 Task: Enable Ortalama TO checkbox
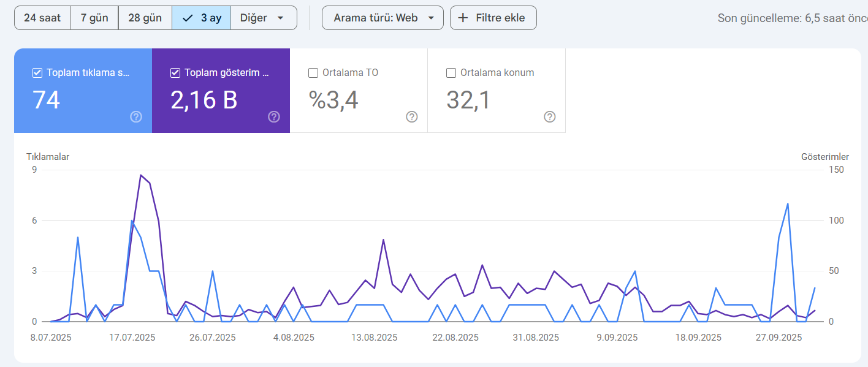pos(313,73)
